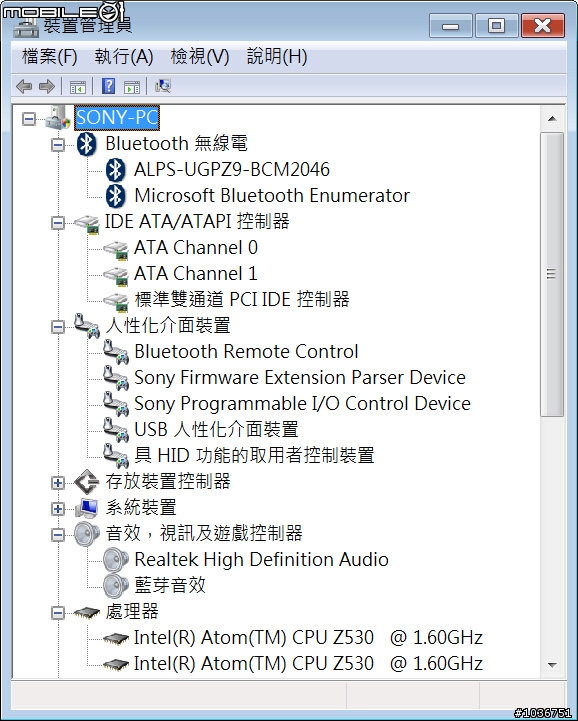
Task: Click the blue Help toolbar icon
Action: (x=109, y=86)
